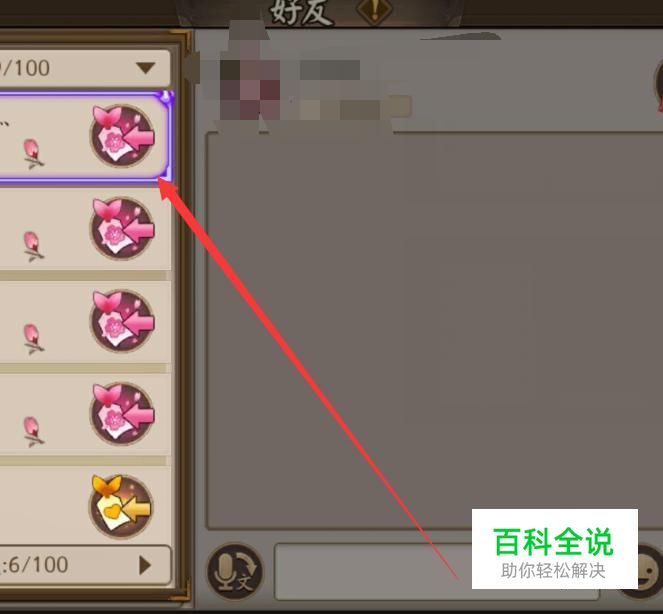Click the yellow exclamation diamond icon beside 好友
663x614 pixels.
[375, 9]
